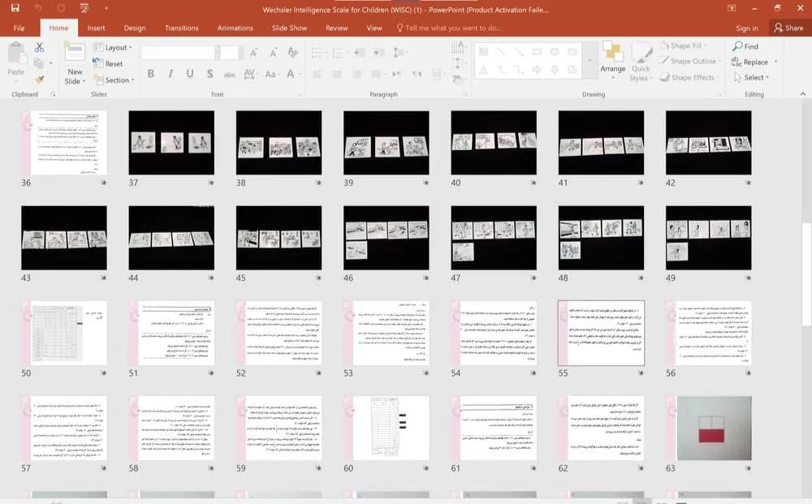This screenshot has width=812, height=504.
Task: Clear all formatting with the eraser A icon
Action: 292,52
